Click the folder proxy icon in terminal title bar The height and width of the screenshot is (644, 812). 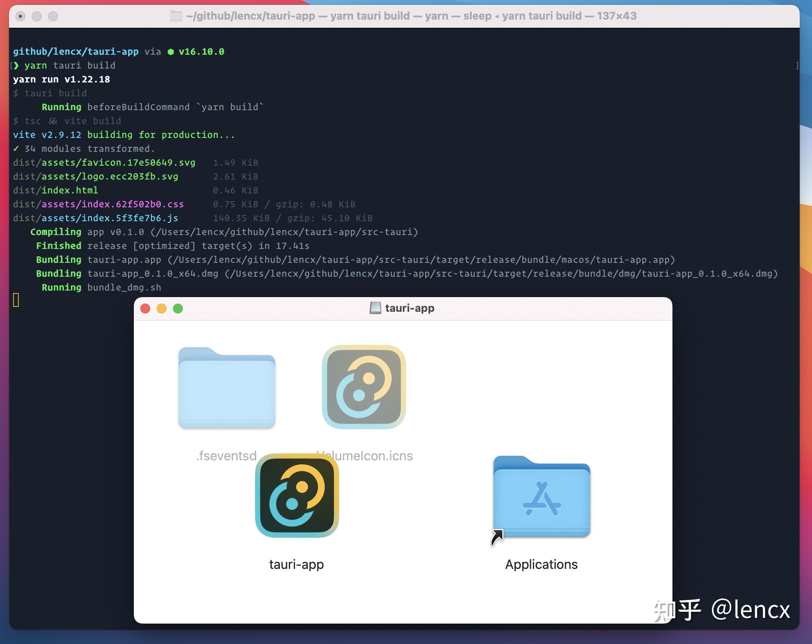coord(176,16)
